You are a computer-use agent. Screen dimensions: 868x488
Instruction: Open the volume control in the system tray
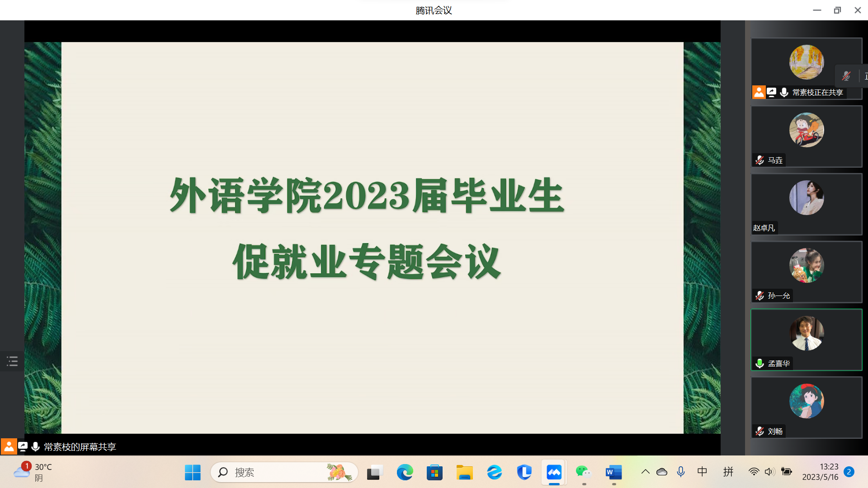pos(769,472)
